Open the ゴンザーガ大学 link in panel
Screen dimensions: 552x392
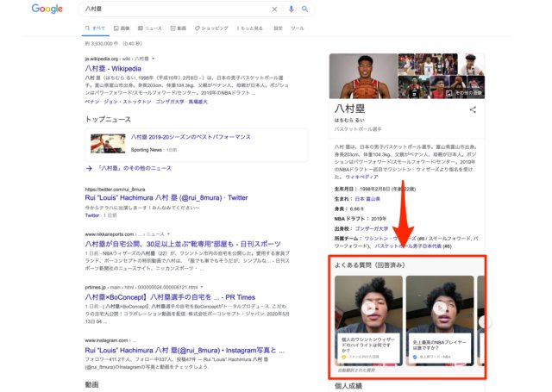pos(372,228)
